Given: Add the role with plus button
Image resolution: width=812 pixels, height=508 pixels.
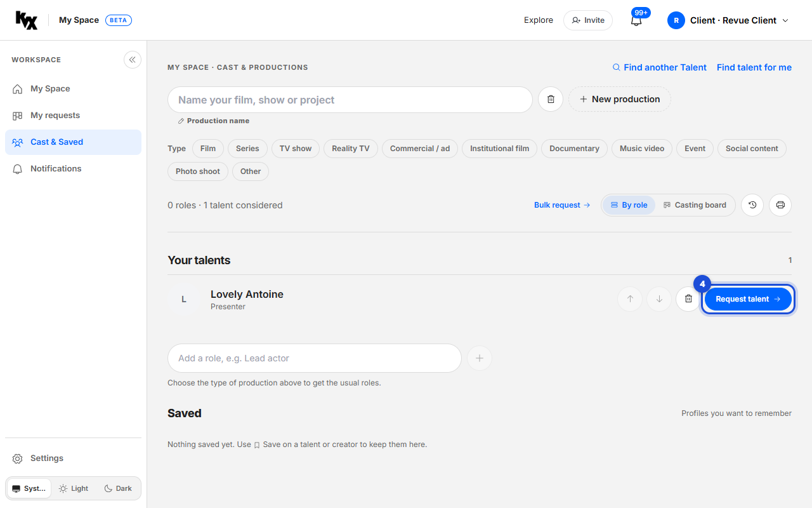Looking at the screenshot, I should (480, 358).
